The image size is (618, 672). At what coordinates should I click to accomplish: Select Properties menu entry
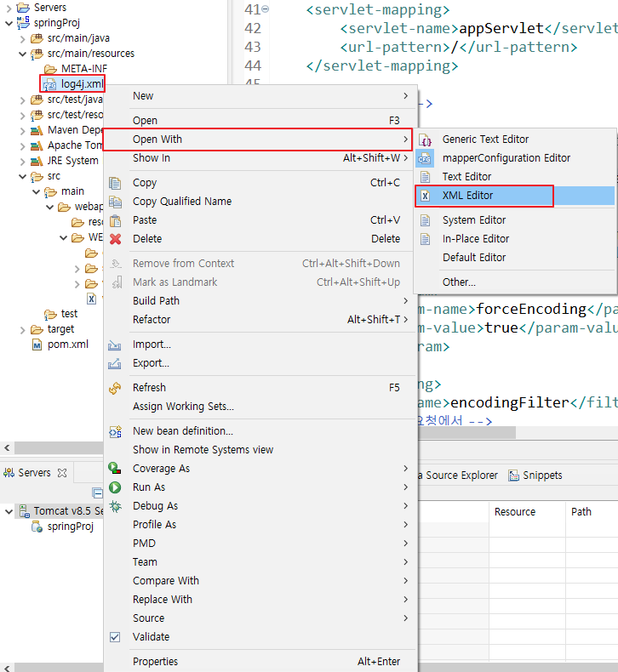click(x=260, y=662)
